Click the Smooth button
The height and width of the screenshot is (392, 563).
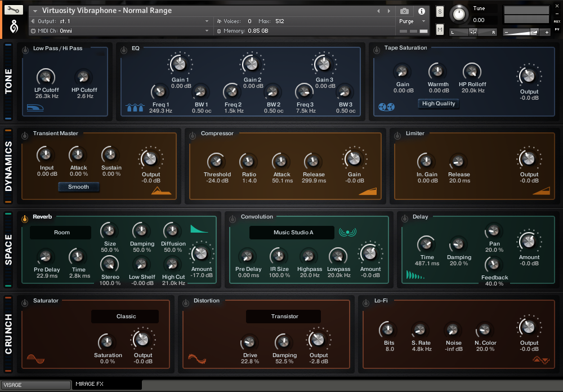[x=79, y=187]
